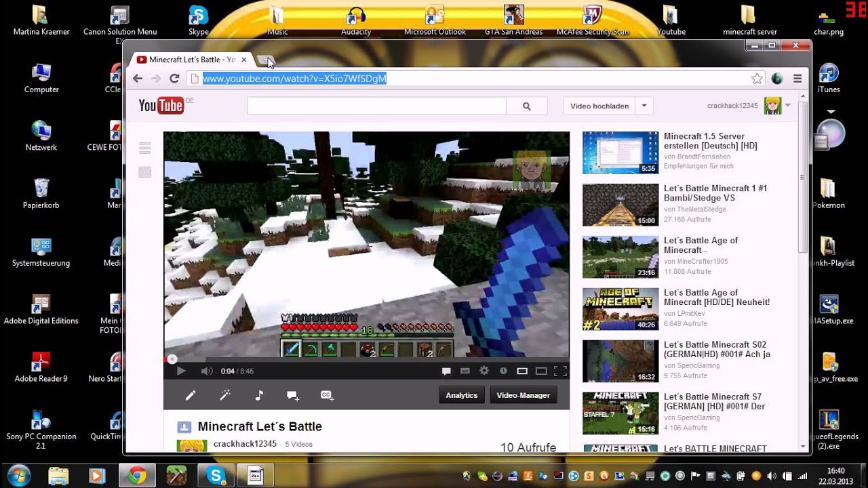Click globe extension icon in Chrome toolbar
The height and width of the screenshot is (488, 868).
pyautogui.click(x=777, y=79)
